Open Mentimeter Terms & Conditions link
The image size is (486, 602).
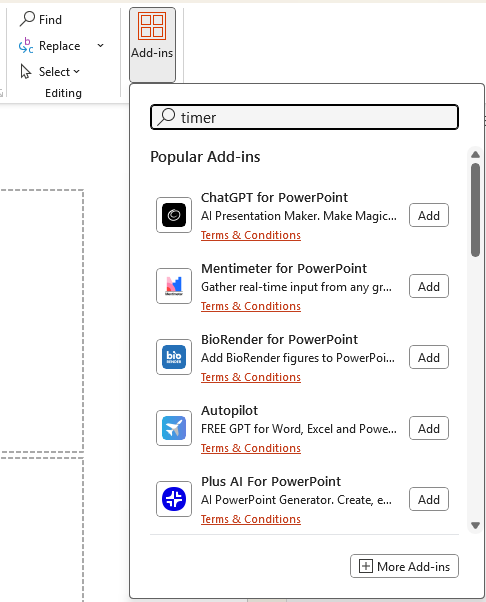[x=251, y=306]
